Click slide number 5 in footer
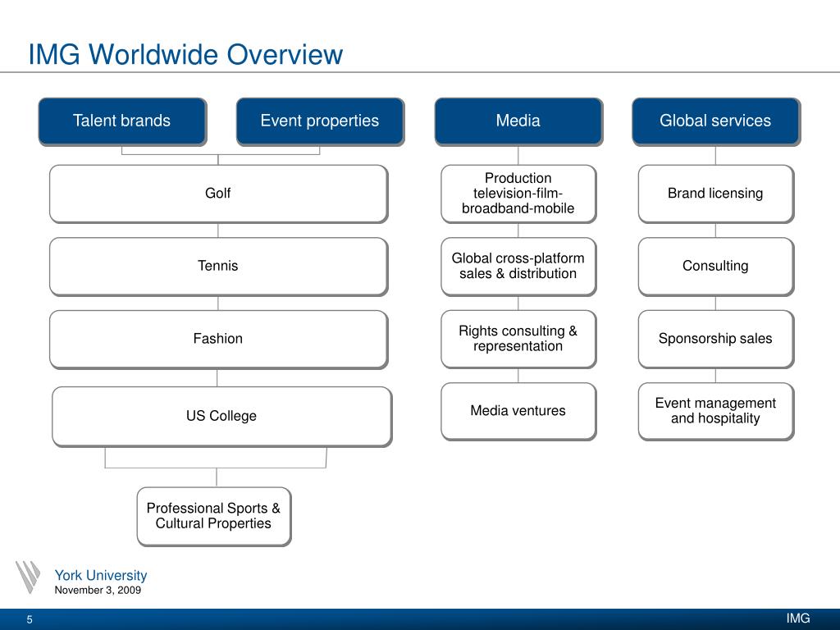 30,619
